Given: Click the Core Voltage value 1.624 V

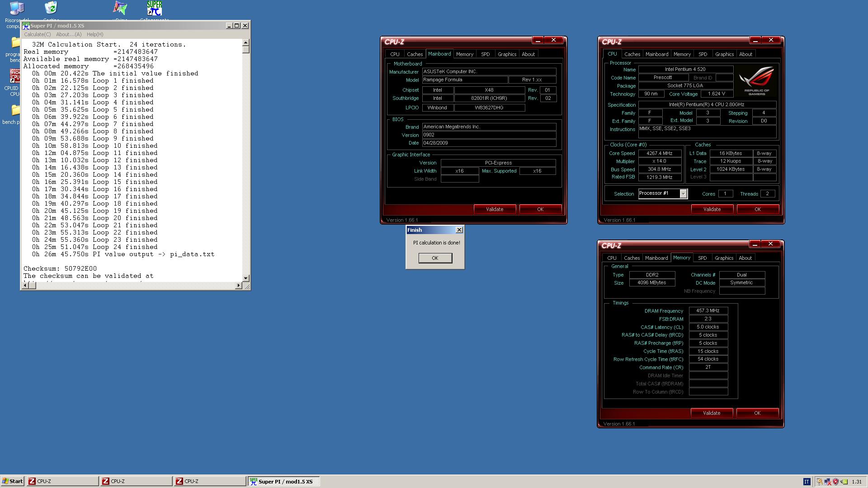Looking at the screenshot, I should (717, 94).
